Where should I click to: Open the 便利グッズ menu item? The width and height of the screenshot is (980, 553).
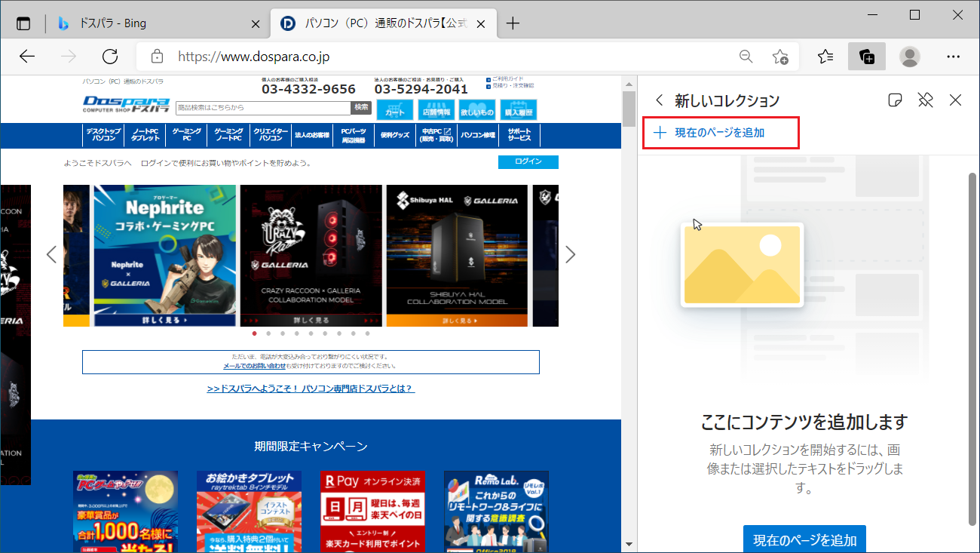pos(395,135)
